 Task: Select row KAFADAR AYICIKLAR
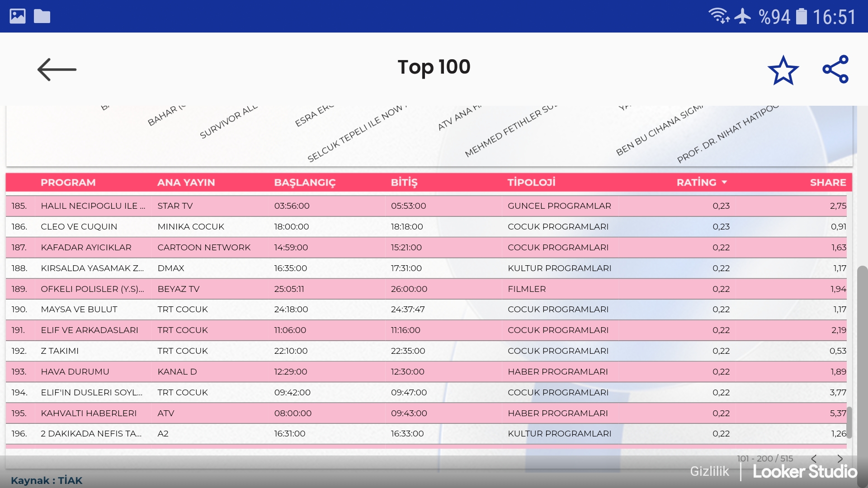point(426,247)
